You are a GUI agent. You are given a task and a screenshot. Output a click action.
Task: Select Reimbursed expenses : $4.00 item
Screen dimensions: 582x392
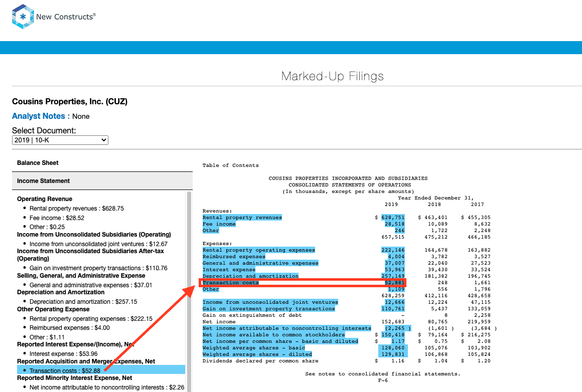(x=69, y=328)
